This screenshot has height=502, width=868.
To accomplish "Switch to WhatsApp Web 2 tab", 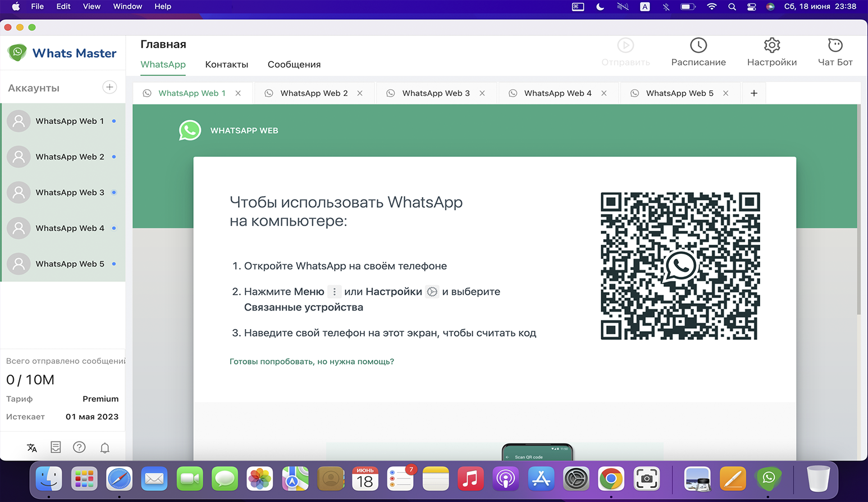I will [313, 93].
